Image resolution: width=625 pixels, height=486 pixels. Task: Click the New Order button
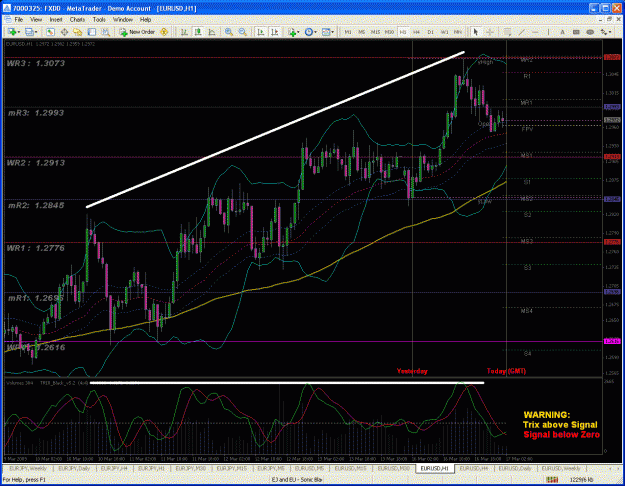coord(137,32)
